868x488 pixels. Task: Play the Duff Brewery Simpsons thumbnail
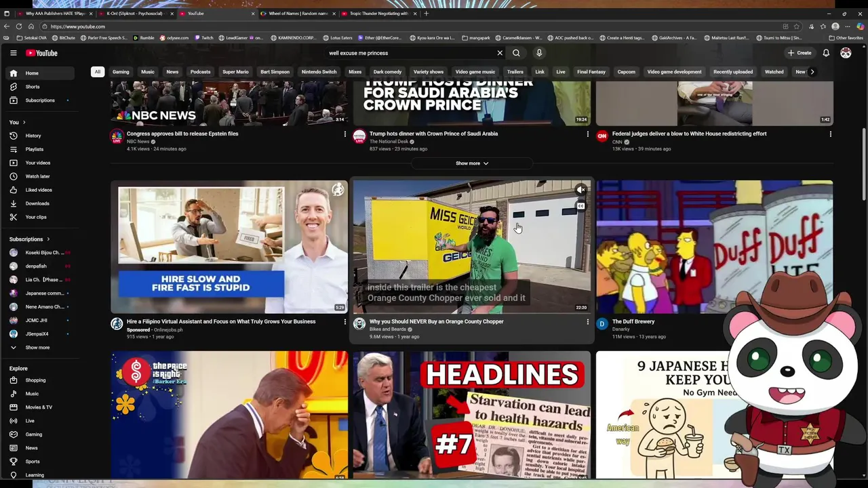pyautogui.click(x=714, y=247)
